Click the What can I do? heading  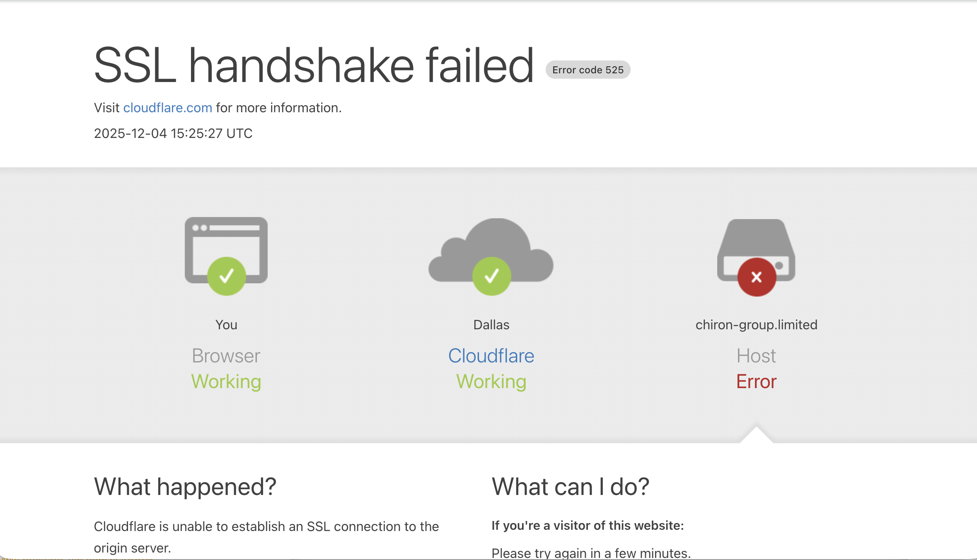click(x=570, y=486)
